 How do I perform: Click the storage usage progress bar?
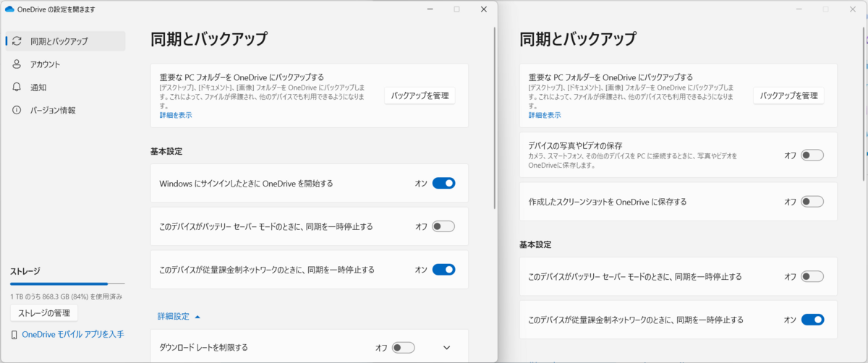pyautogui.click(x=67, y=284)
